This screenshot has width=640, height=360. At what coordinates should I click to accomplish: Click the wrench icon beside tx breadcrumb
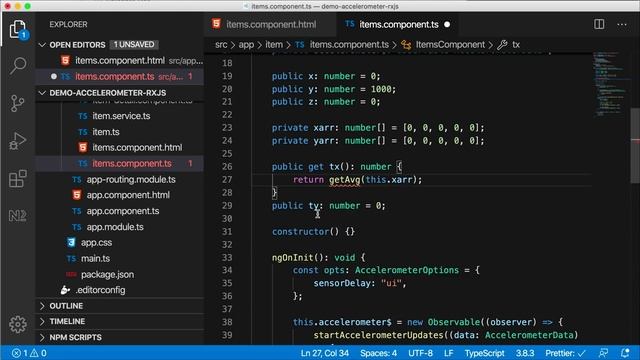[x=502, y=44]
